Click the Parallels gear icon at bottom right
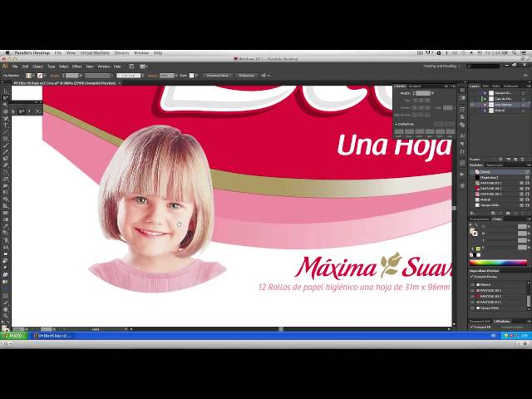This screenshot has width=532, height=399. coord(525,343)
